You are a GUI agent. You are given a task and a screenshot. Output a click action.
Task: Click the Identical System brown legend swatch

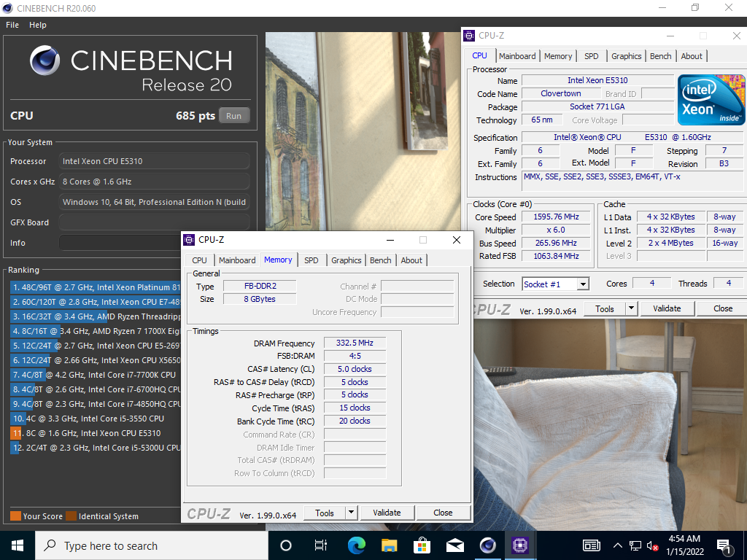[x=71, y=516]
